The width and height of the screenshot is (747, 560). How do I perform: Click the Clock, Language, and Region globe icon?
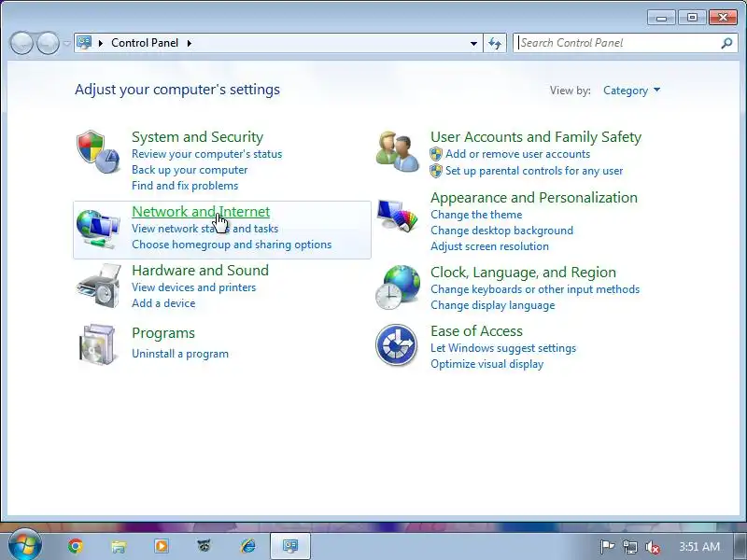tap(398, 287)
